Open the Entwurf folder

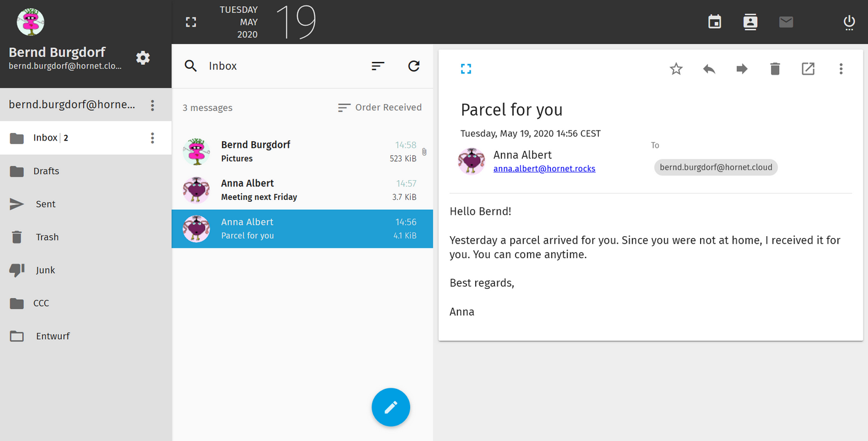[86, 336]
